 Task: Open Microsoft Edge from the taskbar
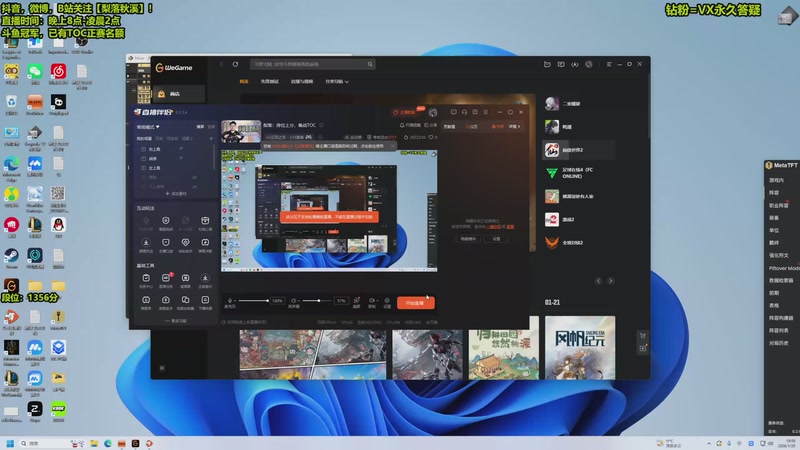(108, 443)
